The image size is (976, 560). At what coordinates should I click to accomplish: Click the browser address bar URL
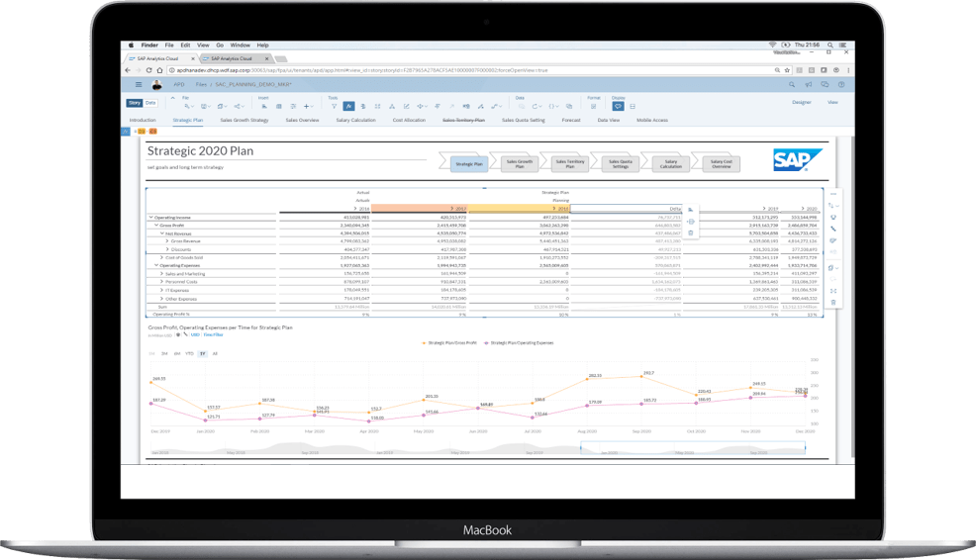click(x=297, y=72)
